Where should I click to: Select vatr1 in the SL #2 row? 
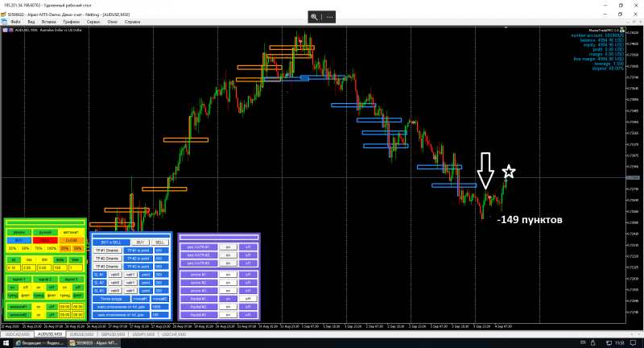coord(130,283)
